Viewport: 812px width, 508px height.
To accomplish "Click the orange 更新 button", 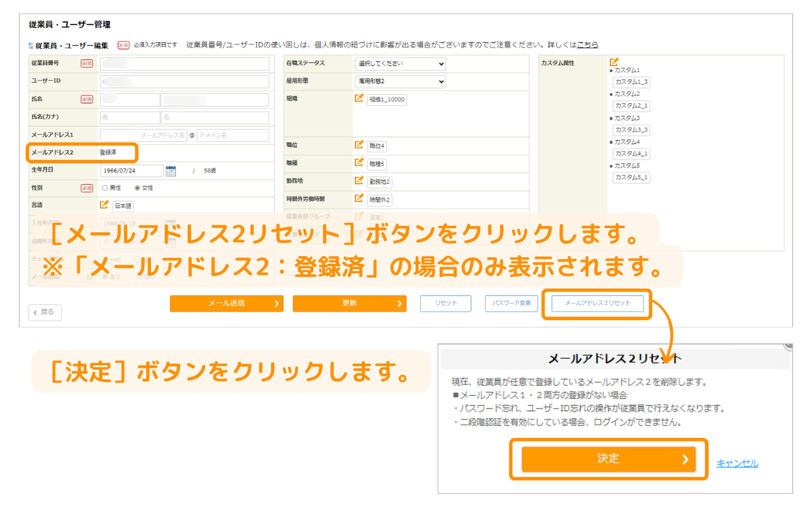I will 349,304.
